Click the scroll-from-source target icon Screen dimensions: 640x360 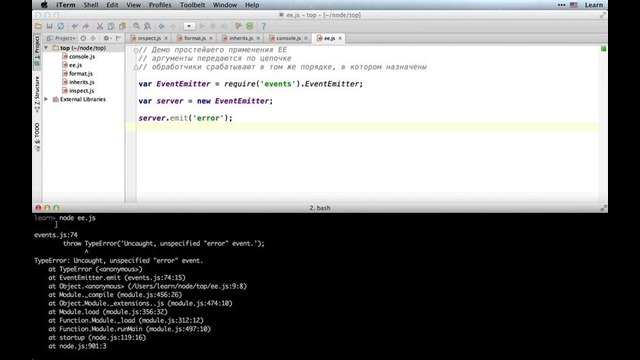pyautogui.click(x=83, y=38)
